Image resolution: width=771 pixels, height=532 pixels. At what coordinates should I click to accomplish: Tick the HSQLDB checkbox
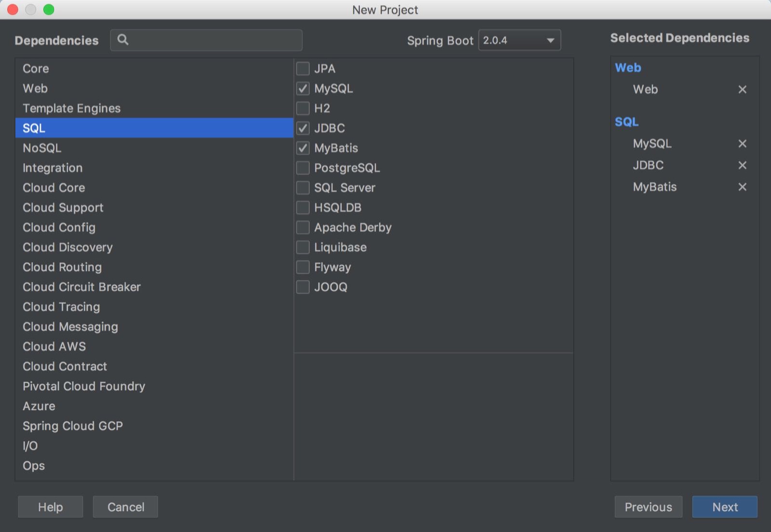303,208
